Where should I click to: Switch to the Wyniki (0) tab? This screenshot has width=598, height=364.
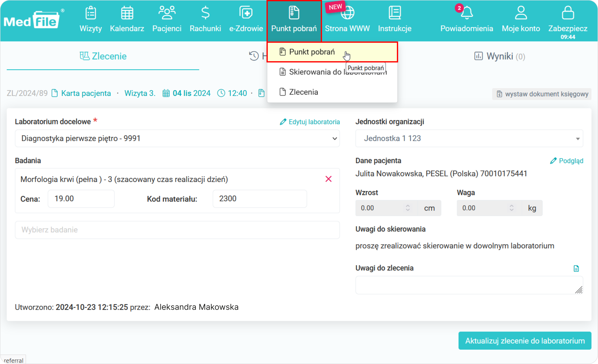click(x=499, y=56)
